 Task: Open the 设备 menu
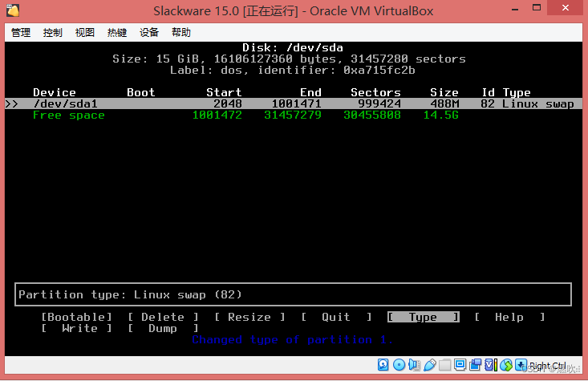(x=149, y=33)
